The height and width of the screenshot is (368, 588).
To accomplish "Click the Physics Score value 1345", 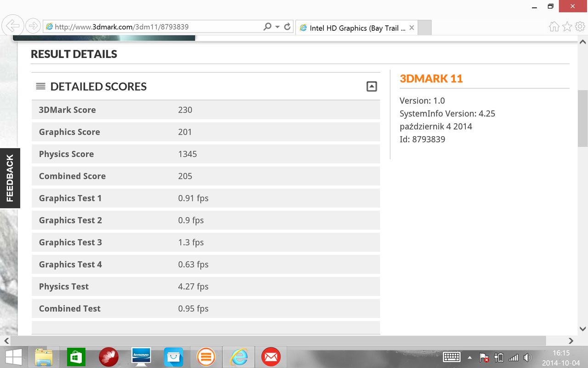I will click(187, 154).
